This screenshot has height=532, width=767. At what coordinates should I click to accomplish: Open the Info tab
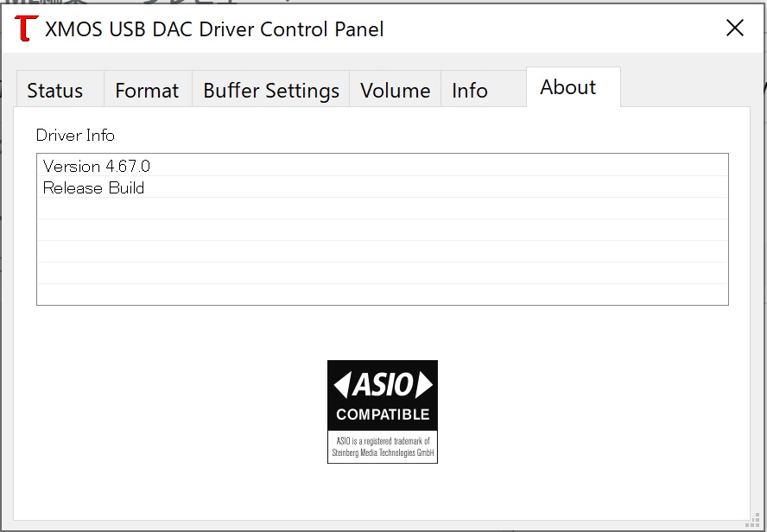(x=484, y=90)
